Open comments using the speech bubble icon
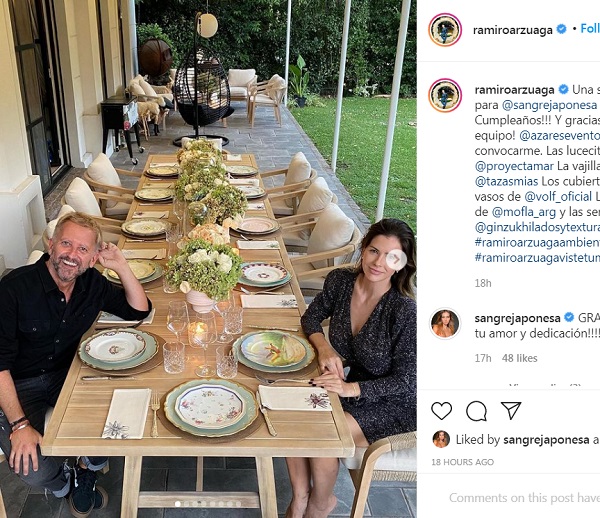The image size is (600, 518). click(476, 411)
